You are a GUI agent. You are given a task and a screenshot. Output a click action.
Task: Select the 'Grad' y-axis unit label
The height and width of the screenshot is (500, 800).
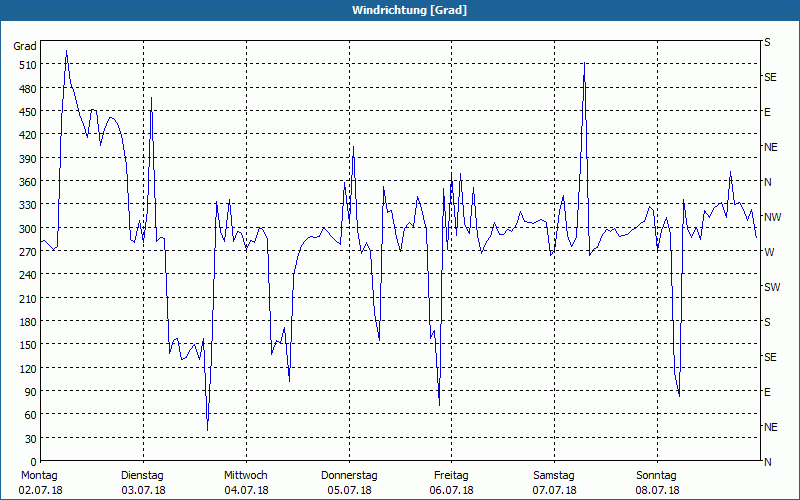(x=25, y=46)
